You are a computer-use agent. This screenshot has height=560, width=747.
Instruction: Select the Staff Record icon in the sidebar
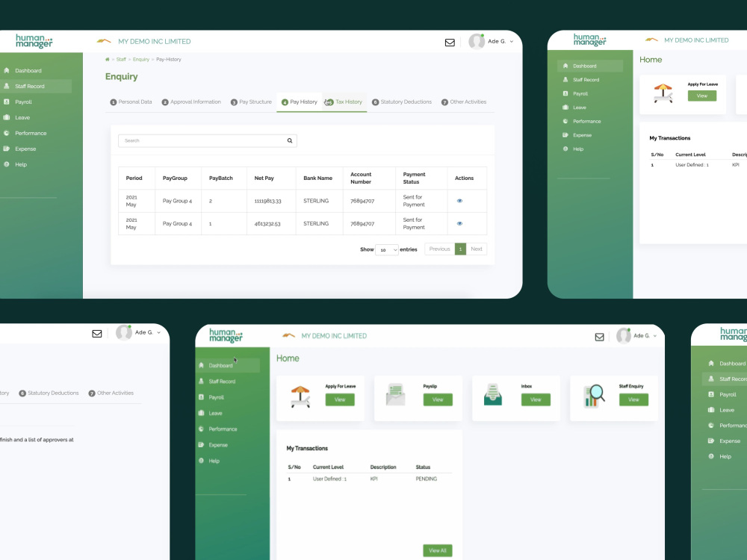[7, 87]
